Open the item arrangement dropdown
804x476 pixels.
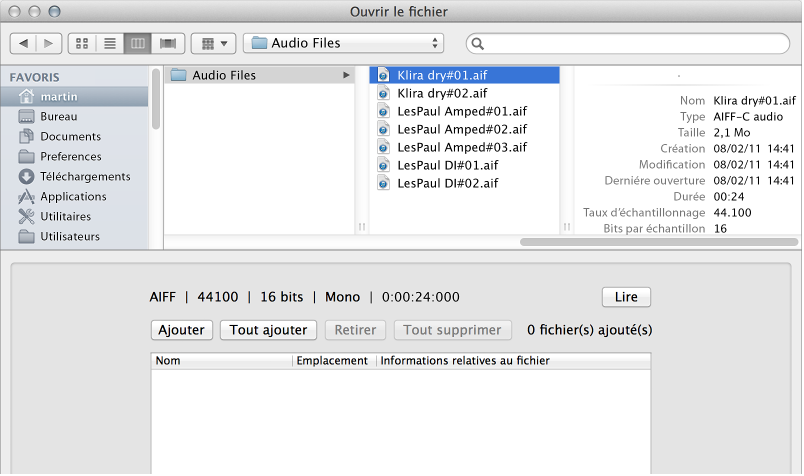pos(213,44)
